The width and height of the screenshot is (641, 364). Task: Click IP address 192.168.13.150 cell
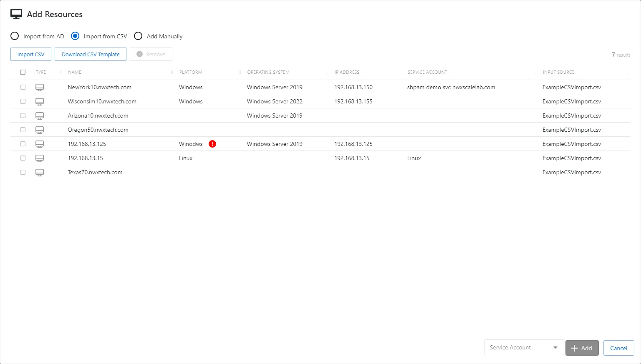coord(353,87)
